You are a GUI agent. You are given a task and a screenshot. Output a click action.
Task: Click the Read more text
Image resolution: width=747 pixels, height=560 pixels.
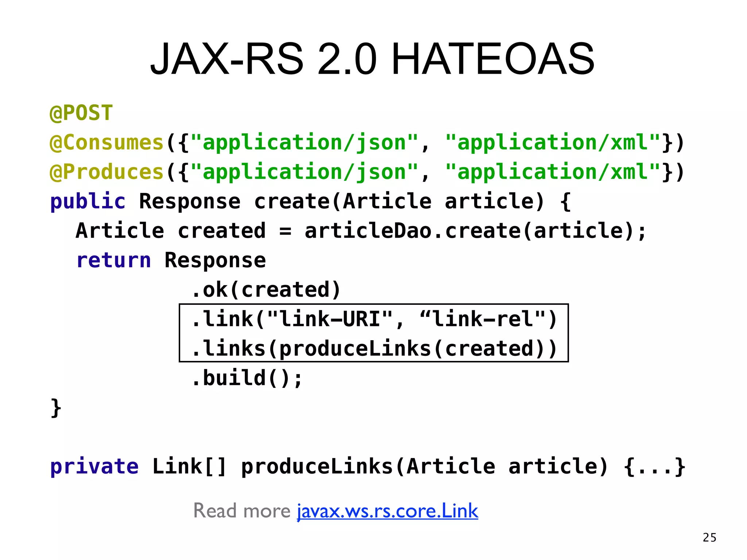click(x=242, y=510)
